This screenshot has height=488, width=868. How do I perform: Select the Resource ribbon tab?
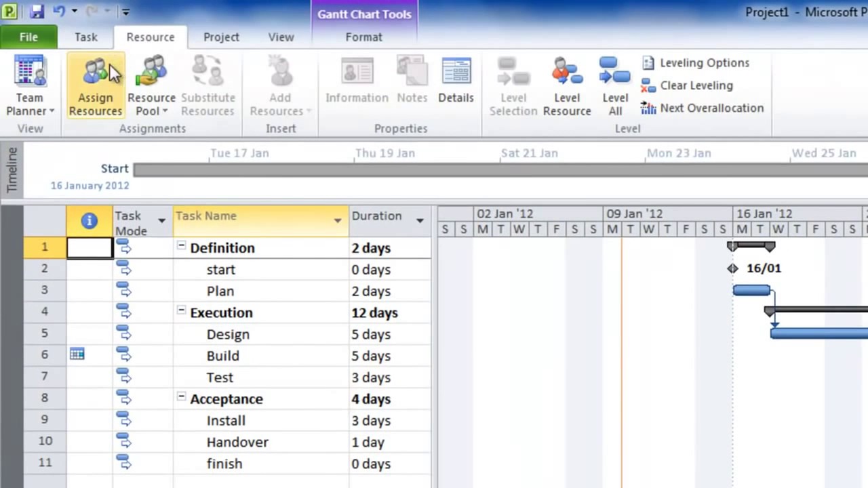(x=151, y=37)
